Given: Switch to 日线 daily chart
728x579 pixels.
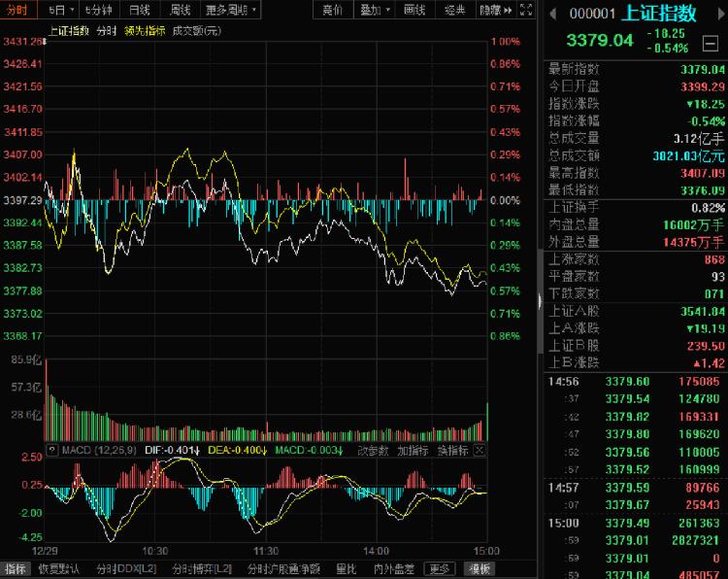Looking at the screenshot, I should pyautogui.click(x=140, y=10).
